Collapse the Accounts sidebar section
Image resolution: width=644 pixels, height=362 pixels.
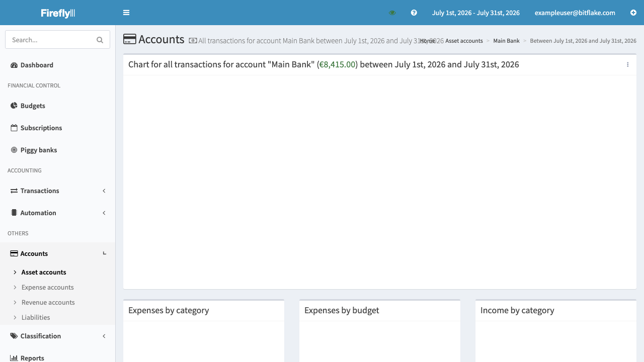click(34, 253)
